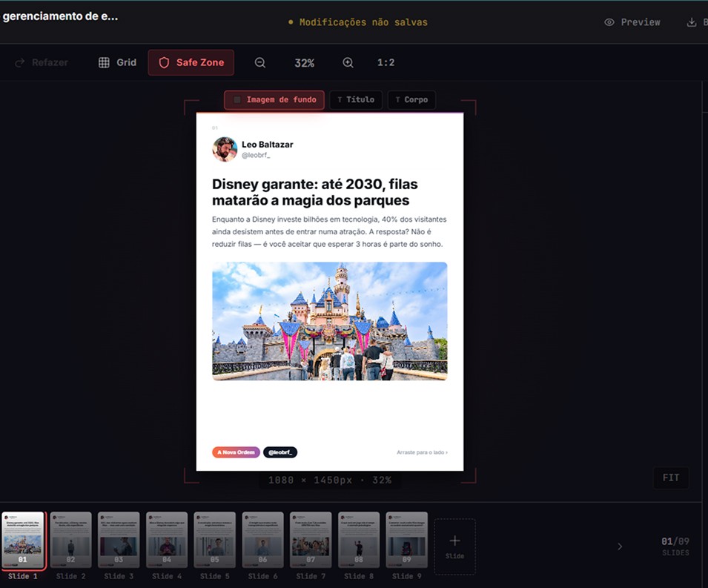The width and height of the screenshot is (708, 588).
Task: Add a new slide with plus button
Action: pos(454,546)
